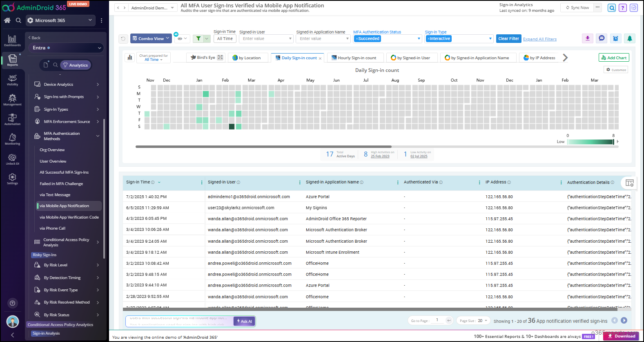Go to the Management sidebar section
This screenshot has height=342, width=644.
[12, 100]
